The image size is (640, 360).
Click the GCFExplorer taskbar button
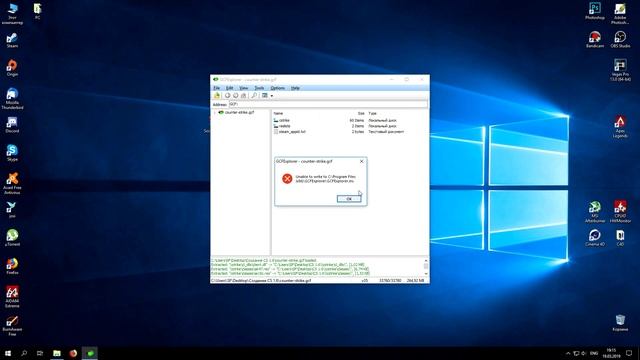(90, 353)
